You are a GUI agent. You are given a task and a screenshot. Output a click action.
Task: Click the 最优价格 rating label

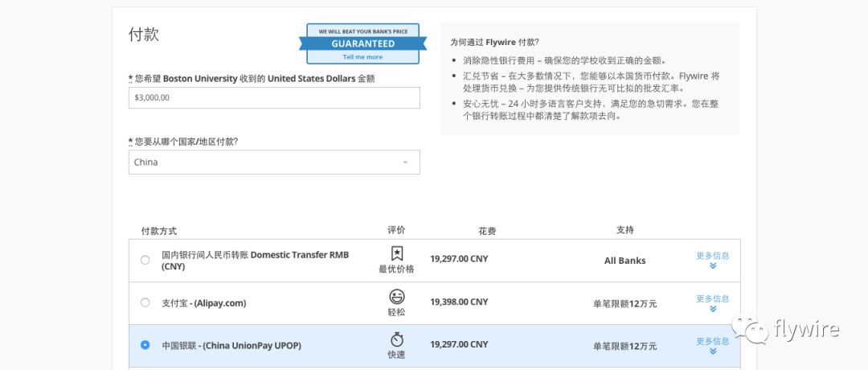click(x=396, y=269)
